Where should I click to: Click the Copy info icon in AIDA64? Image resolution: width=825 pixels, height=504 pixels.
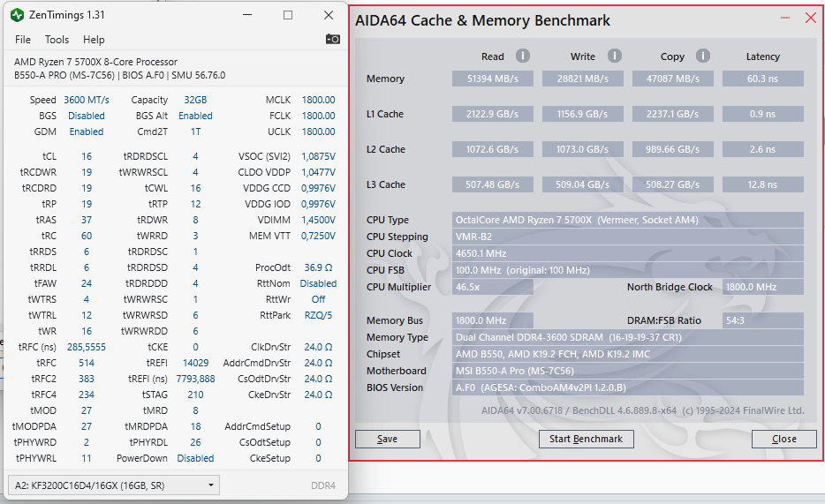pyautogui.click(x=703, y=56)
